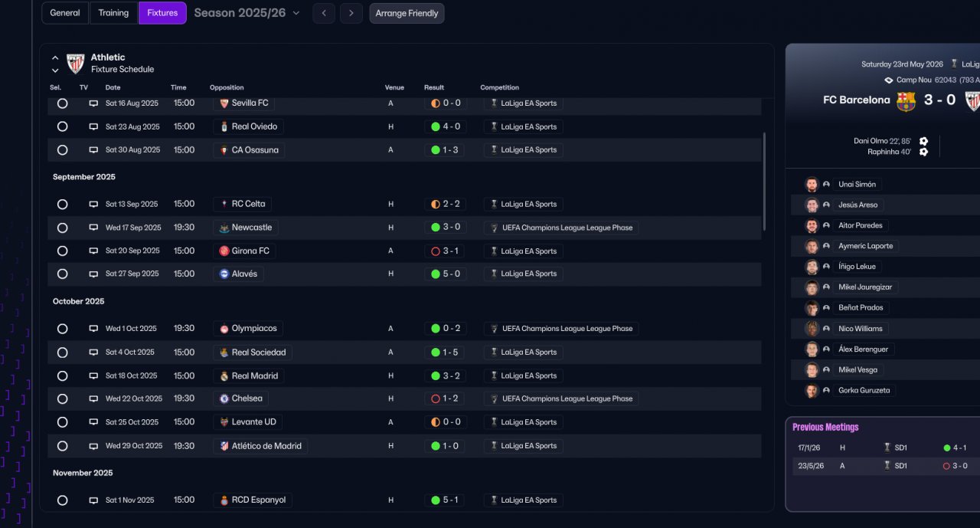Sort by the Date column header
The image size is (980, 528).
[x=113, y=87]
